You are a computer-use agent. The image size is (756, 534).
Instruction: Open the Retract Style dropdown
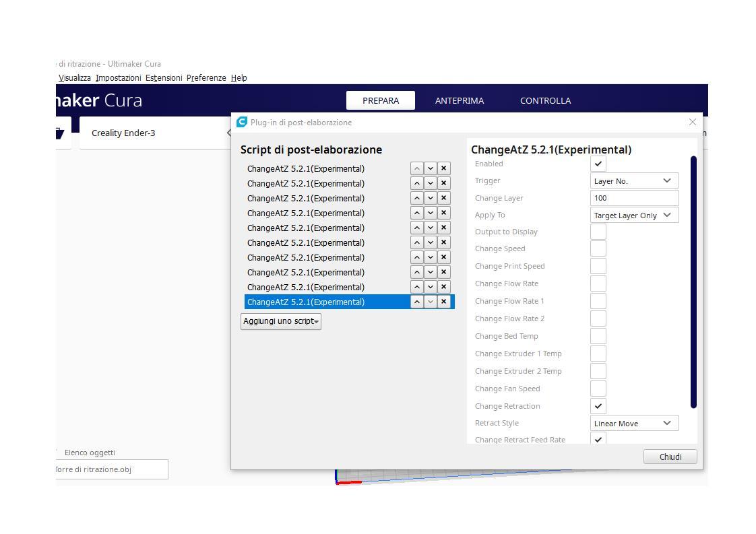pyautogui.click(x=634, y=423)
